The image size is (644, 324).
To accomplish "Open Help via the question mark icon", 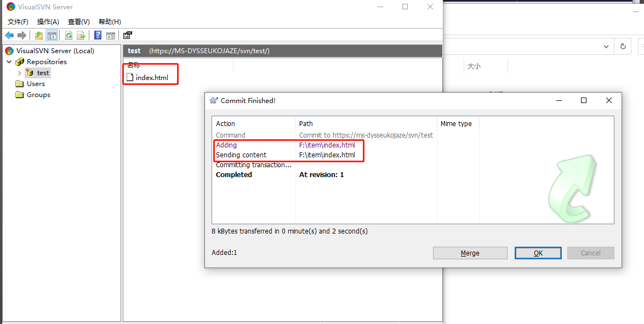I will coord(98,36).
